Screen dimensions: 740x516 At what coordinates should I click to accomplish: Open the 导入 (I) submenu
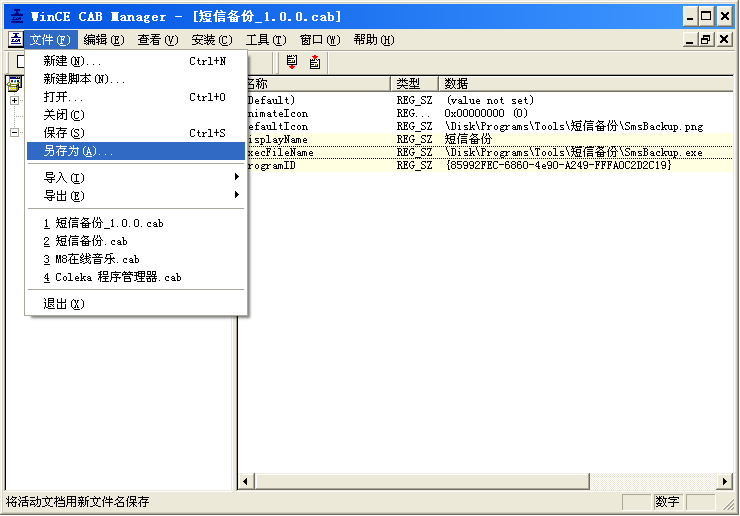coord(136,178)
